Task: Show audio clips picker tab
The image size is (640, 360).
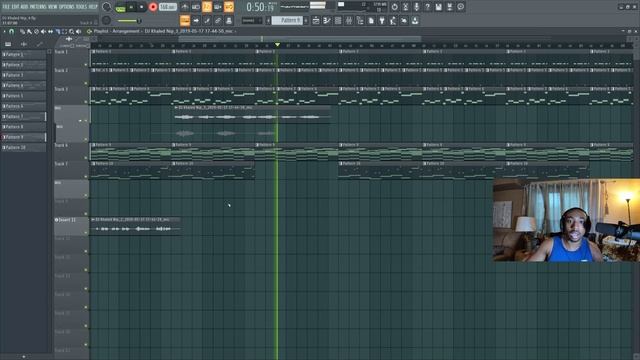Action: coord(24,44)
